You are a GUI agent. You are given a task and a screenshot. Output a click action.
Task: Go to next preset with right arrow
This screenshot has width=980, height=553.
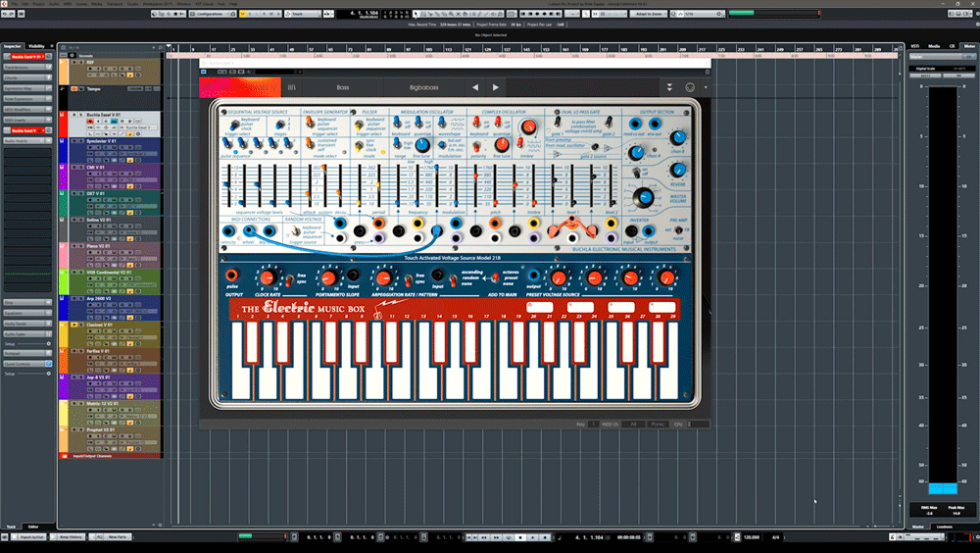tap(496, 87)
